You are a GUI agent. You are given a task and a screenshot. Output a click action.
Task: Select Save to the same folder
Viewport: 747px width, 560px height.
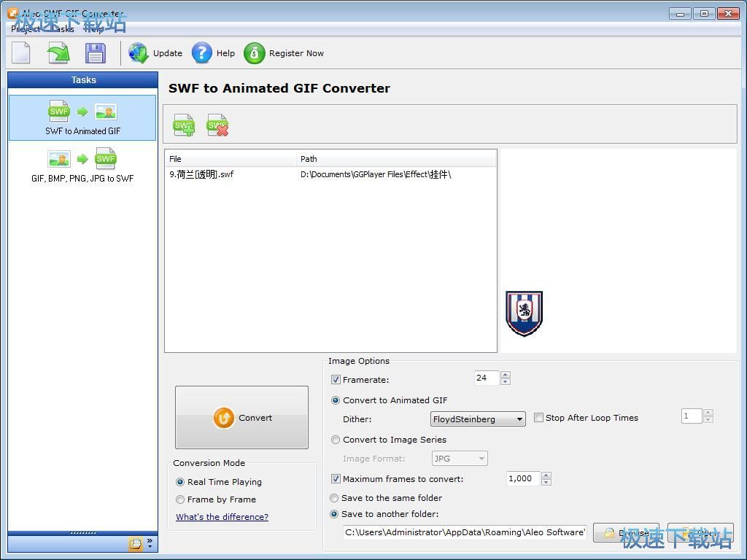click(334, 498)
